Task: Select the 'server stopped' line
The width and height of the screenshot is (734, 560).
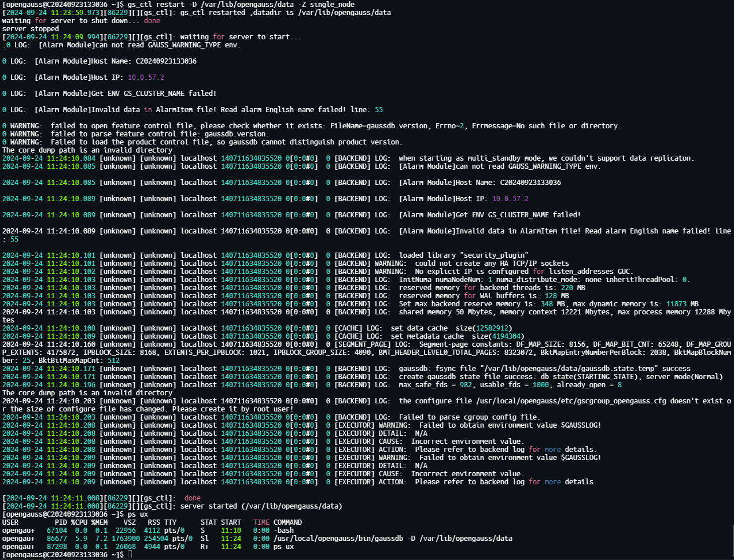Action: (x=31, y=28)
